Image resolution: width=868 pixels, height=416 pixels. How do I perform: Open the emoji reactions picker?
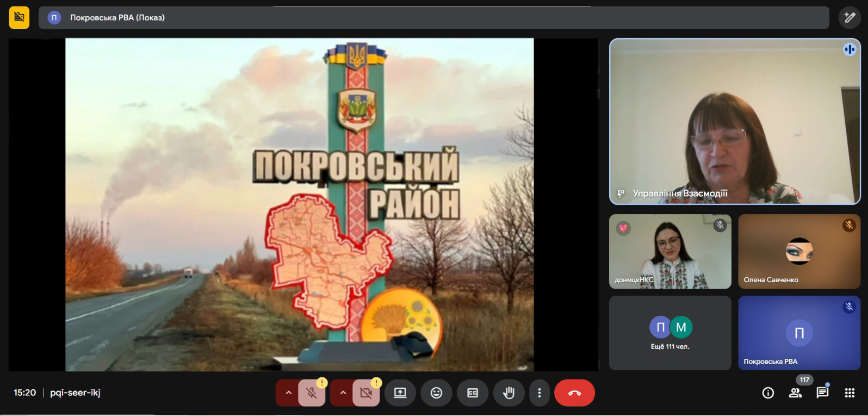[x=436, y=393]
